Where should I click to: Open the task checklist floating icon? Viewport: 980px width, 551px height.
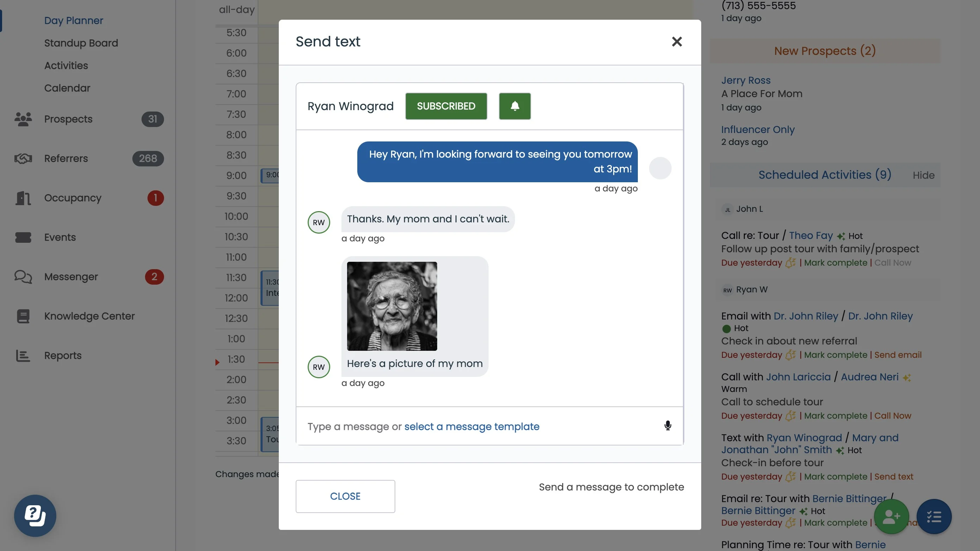click(934, 516)
